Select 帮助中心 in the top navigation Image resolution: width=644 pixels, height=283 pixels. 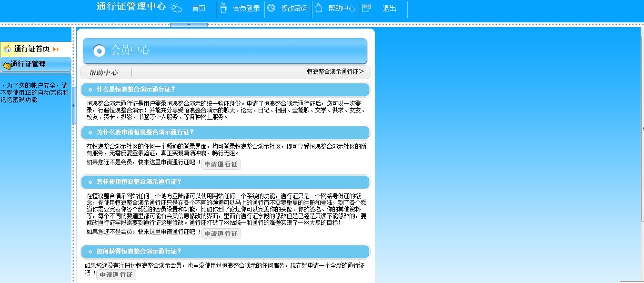coord(342,8)
